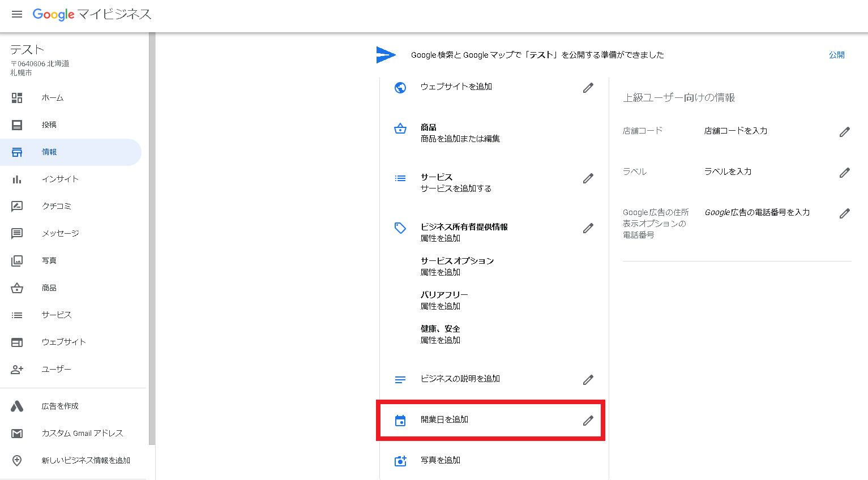
Task: Click the camera icon beside 写真を追加
Action: [x=400, y=461]
